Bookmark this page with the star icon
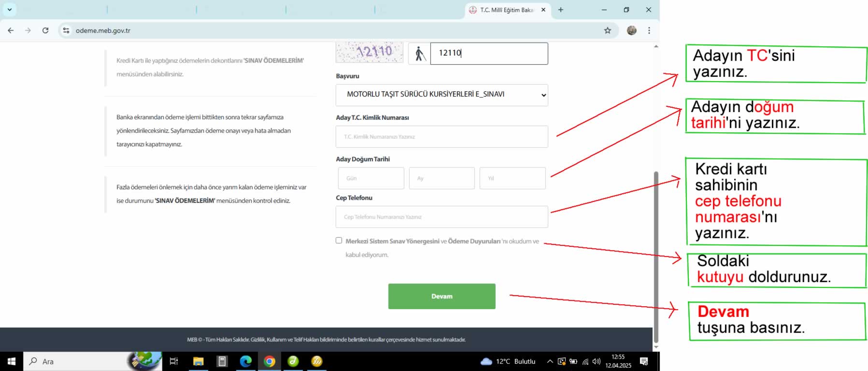 pos(607,30)
